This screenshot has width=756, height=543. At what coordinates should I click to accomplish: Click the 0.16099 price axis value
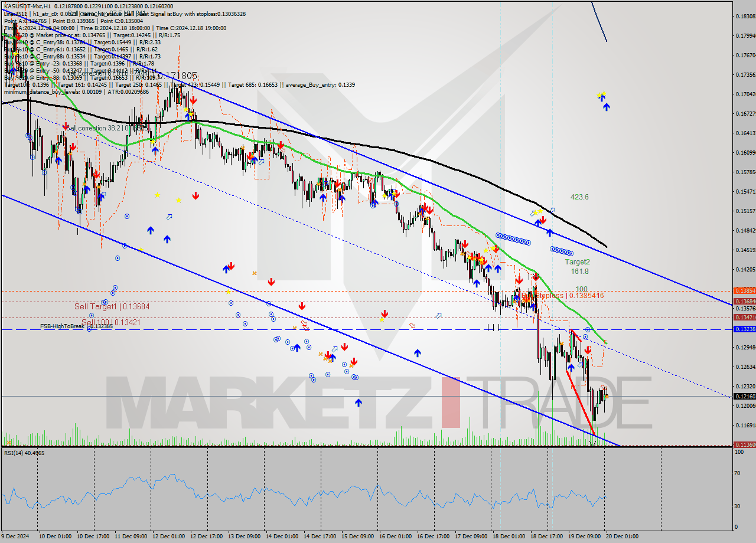(745, 153)
